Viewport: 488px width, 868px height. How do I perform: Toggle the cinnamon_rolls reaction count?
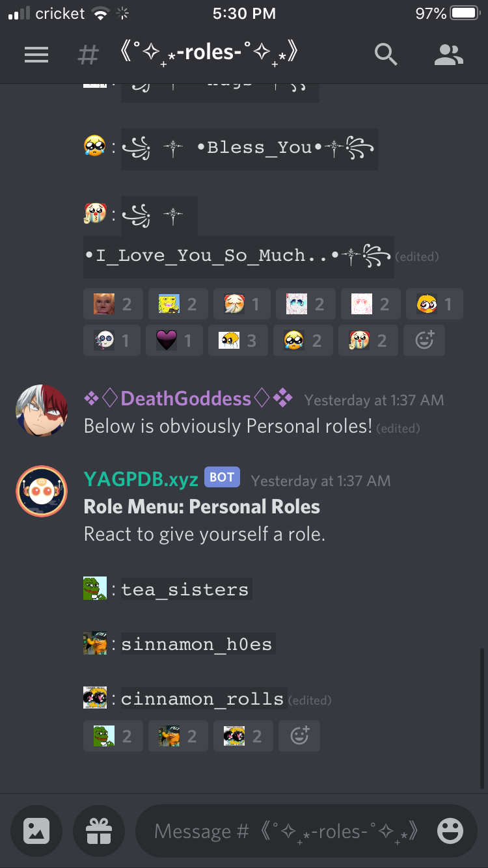(243, 736)
